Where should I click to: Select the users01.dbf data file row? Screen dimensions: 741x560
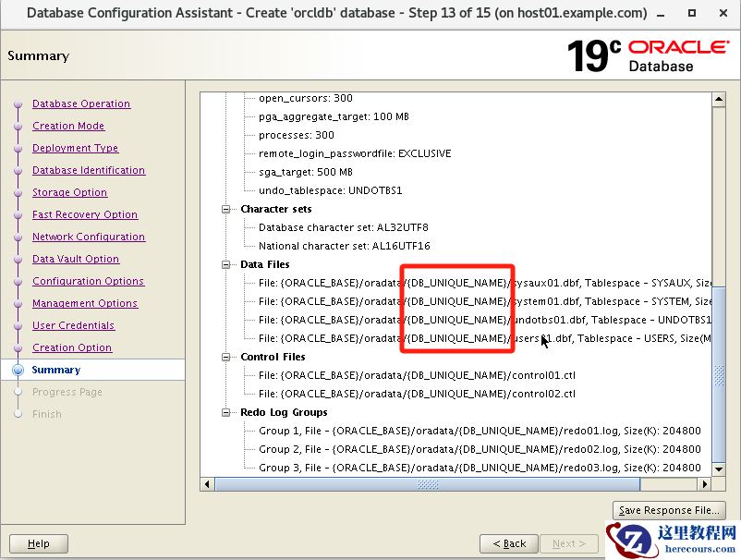click(x=484, y=338)
